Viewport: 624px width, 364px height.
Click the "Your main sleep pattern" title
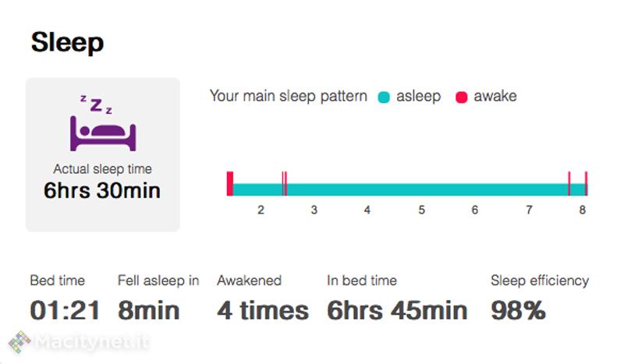click(289, 97)
